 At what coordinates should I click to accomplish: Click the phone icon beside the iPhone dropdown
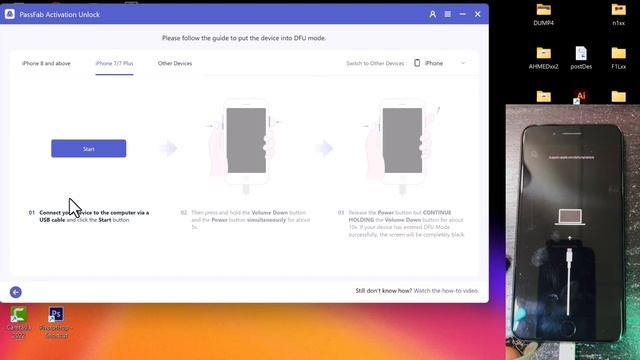click(417, 63)
